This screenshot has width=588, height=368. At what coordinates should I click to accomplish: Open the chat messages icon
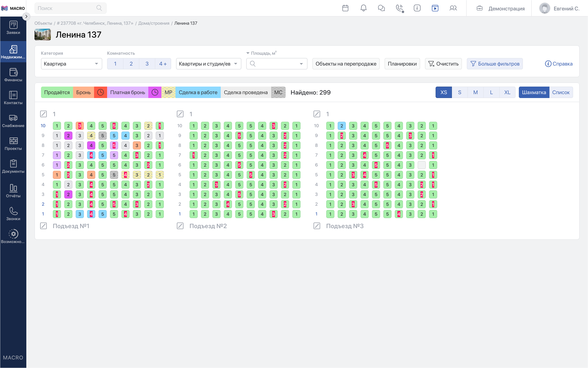pyautogui.click(x=381, y=8)
